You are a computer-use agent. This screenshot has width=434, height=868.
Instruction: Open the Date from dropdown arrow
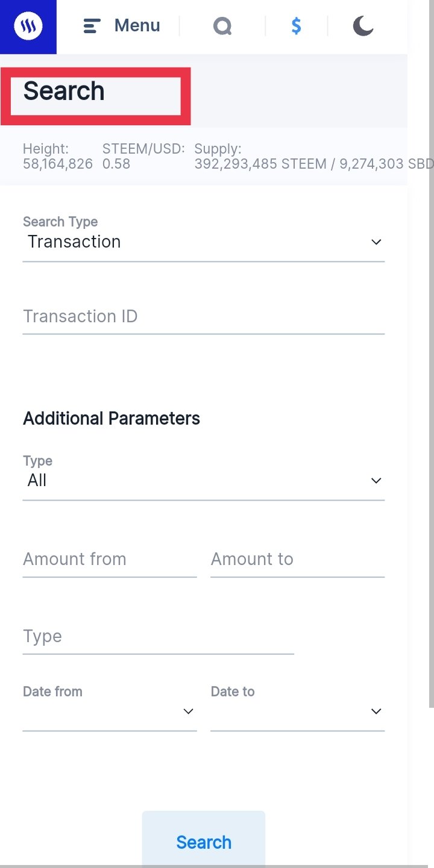188,711
